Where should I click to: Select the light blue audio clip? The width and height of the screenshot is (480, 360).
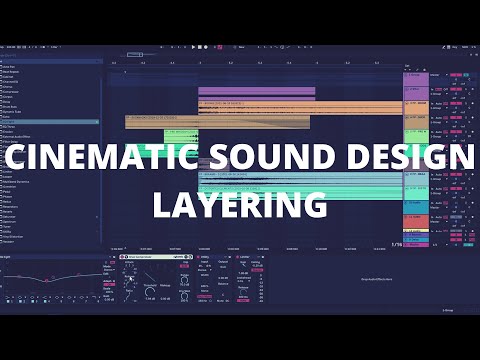click(300, 180)
